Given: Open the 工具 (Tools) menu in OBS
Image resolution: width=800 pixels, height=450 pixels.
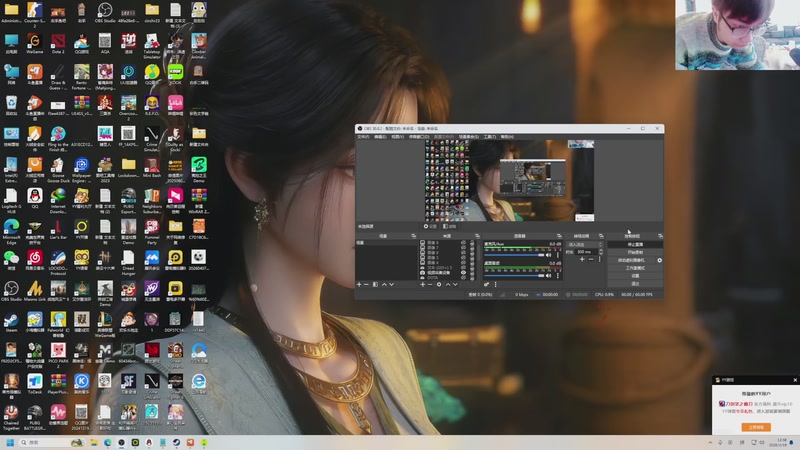Looking at the screenshot, I should pos(489,136).
